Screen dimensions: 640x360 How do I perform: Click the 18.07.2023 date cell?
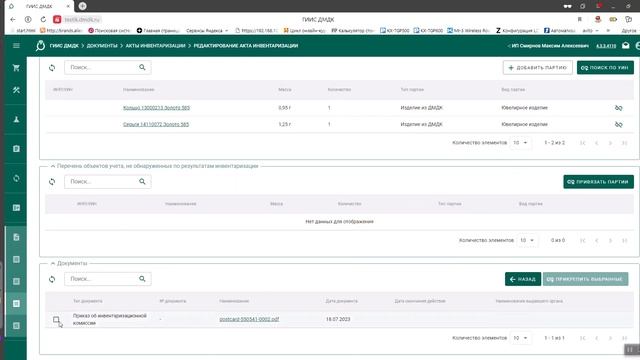click(x=338, y=319)
